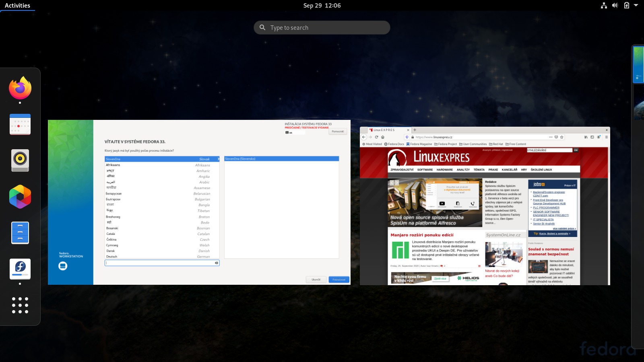Select Afrikaans language row in installer
Viewport: 644px width, 362px height.
click(162, 165)
